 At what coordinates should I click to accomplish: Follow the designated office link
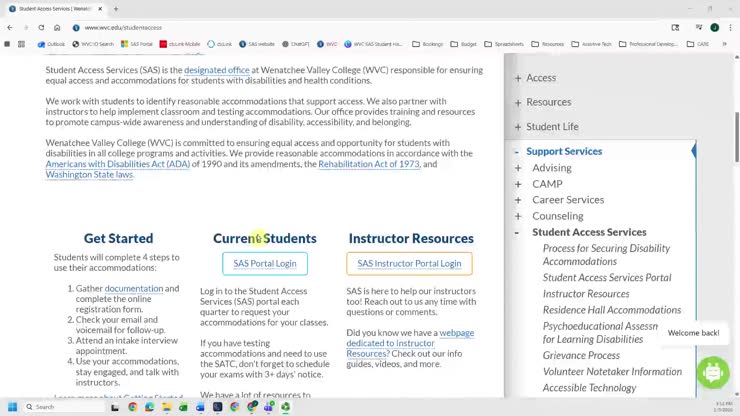(217, 70)
